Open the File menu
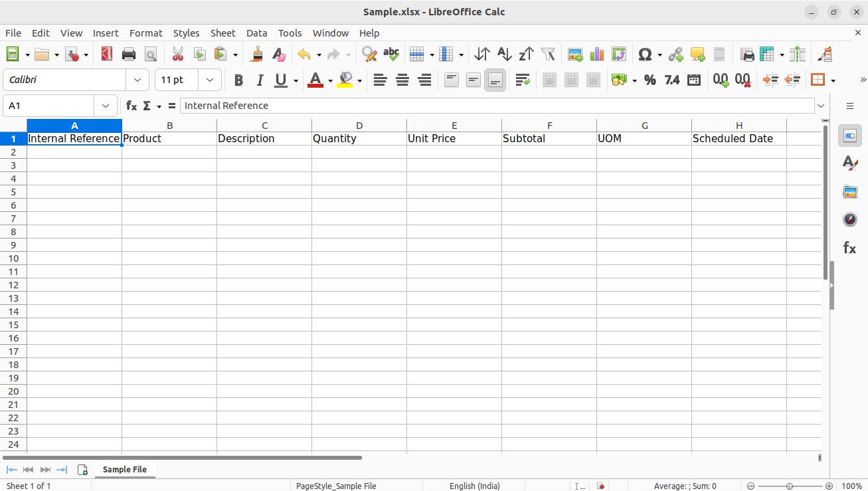Screen dimensions: 868x491 [13, 33]
